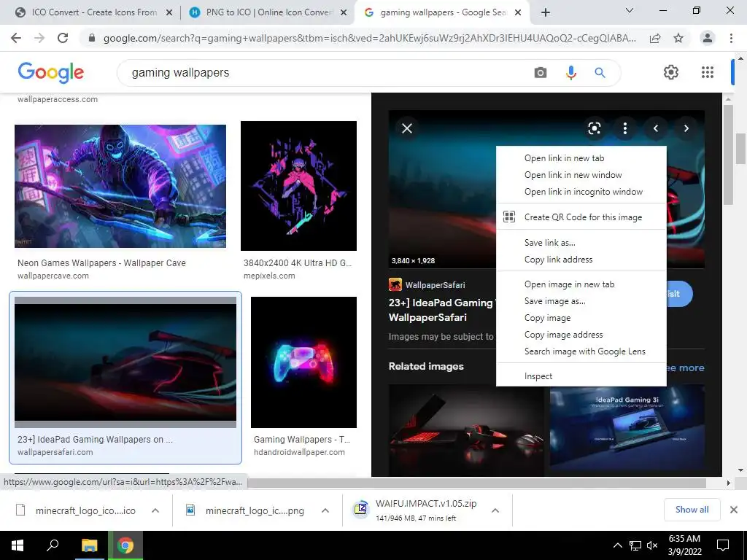Show hidden system tray icons
This screenshot has width=747, height=560.
click(617, 545)
